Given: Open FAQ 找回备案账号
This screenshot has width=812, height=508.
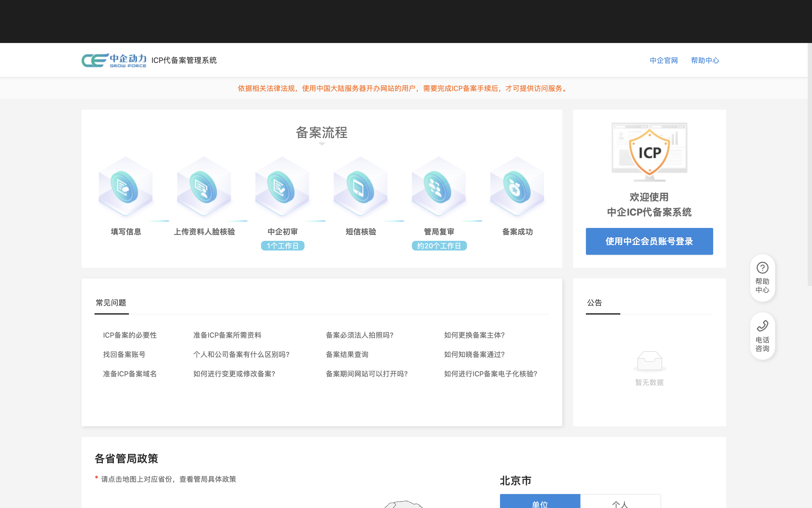Looking at the screenshot, I should (124, 355).
